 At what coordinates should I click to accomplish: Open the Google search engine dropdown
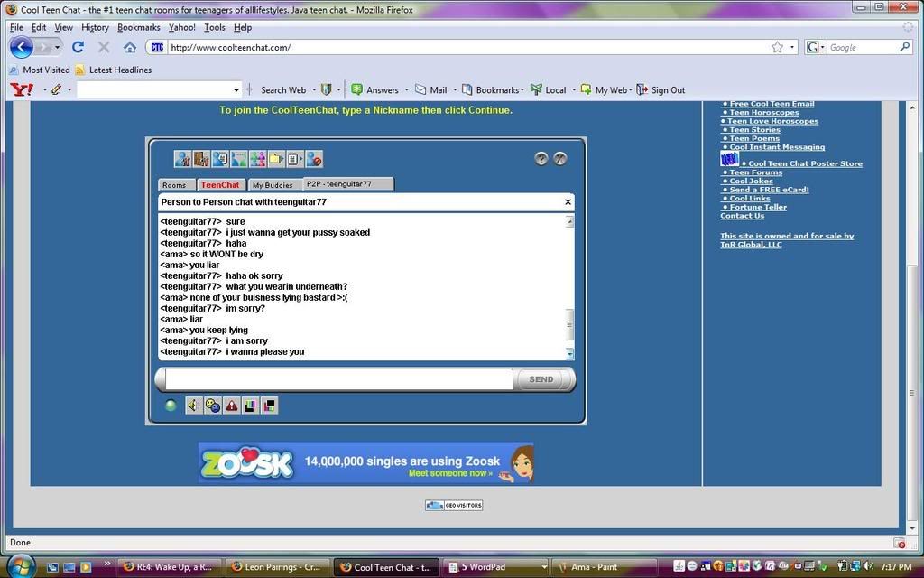[x=815, y=47]
